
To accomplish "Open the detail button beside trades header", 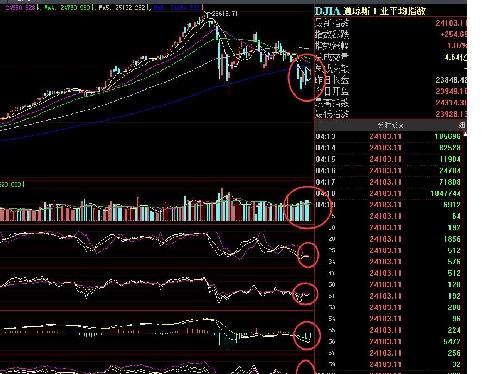I will (x=462, y=125).
